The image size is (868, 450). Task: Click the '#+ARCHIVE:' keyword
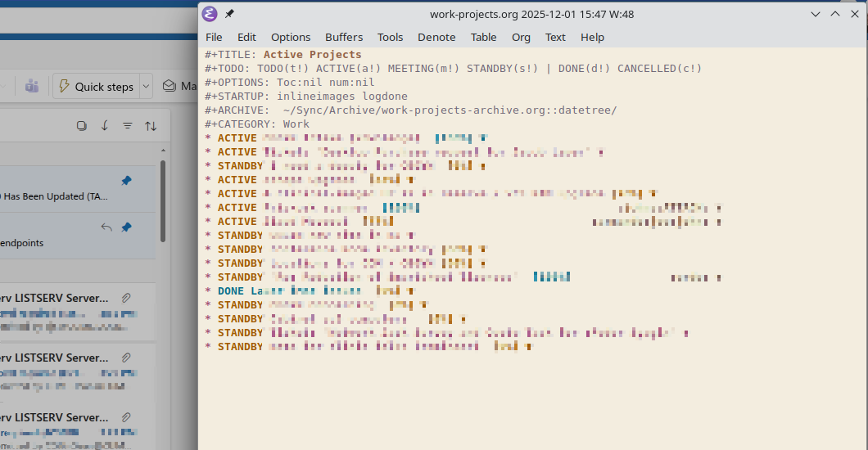coord(237,110)
